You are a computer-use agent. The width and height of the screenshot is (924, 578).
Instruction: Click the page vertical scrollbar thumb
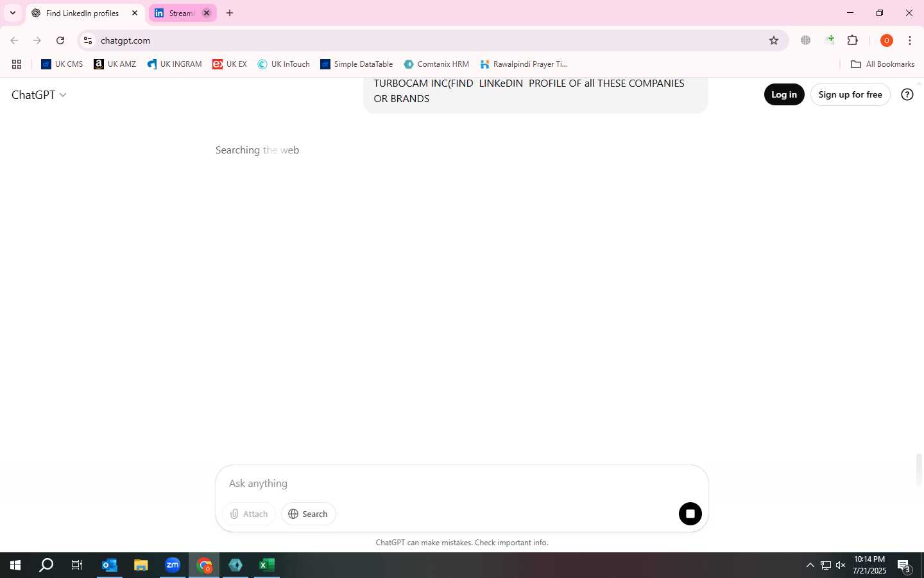click(919, 469)
